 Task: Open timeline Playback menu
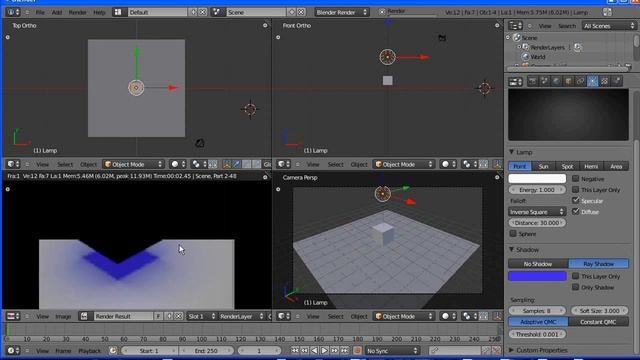click(89, 351)
